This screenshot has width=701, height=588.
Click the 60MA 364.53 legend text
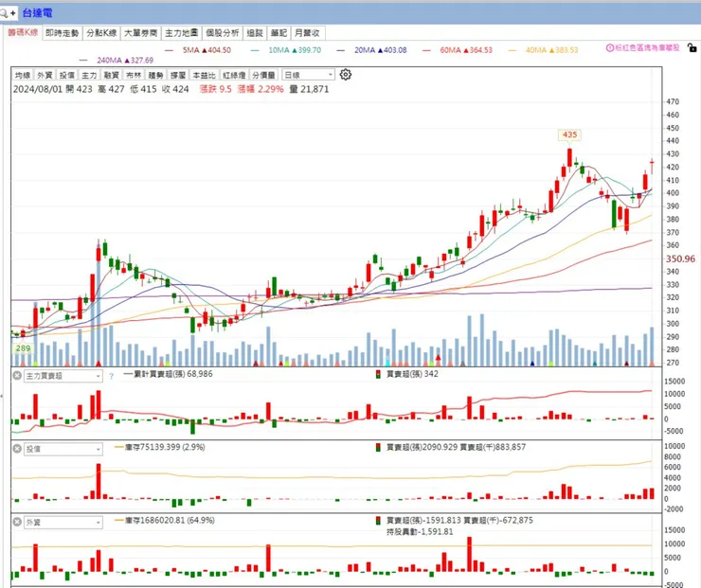[466, 50]
